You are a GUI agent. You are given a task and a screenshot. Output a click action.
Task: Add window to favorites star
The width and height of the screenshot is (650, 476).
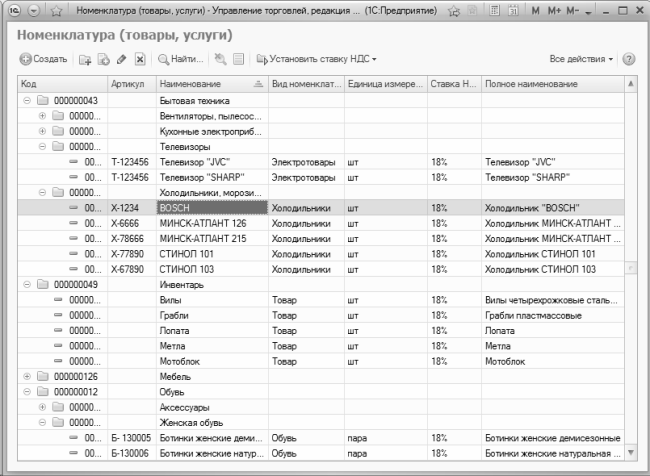[56, 11]
